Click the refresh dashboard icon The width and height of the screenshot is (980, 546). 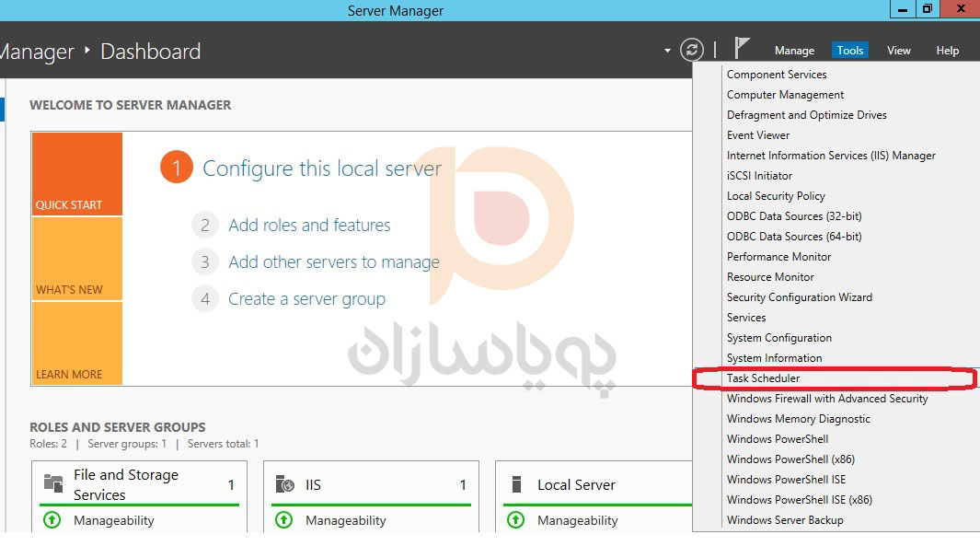[x=691, y=50]
